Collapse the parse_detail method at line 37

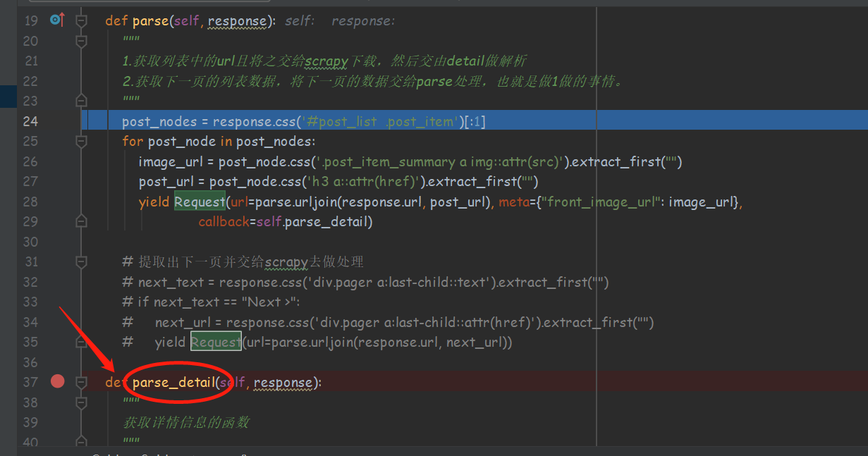coord(81,382)
